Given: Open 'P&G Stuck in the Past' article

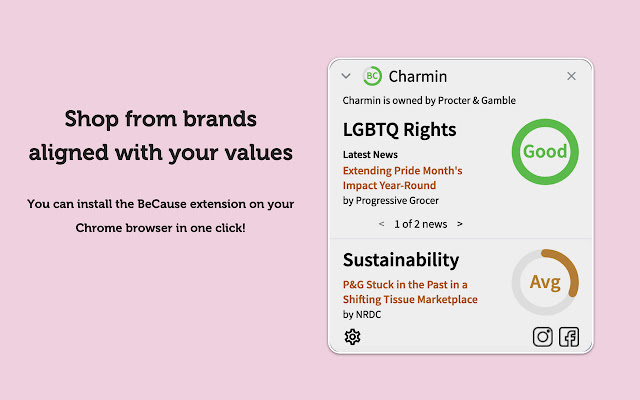Looking at the screenshot, I should click(x=410, y=292).
